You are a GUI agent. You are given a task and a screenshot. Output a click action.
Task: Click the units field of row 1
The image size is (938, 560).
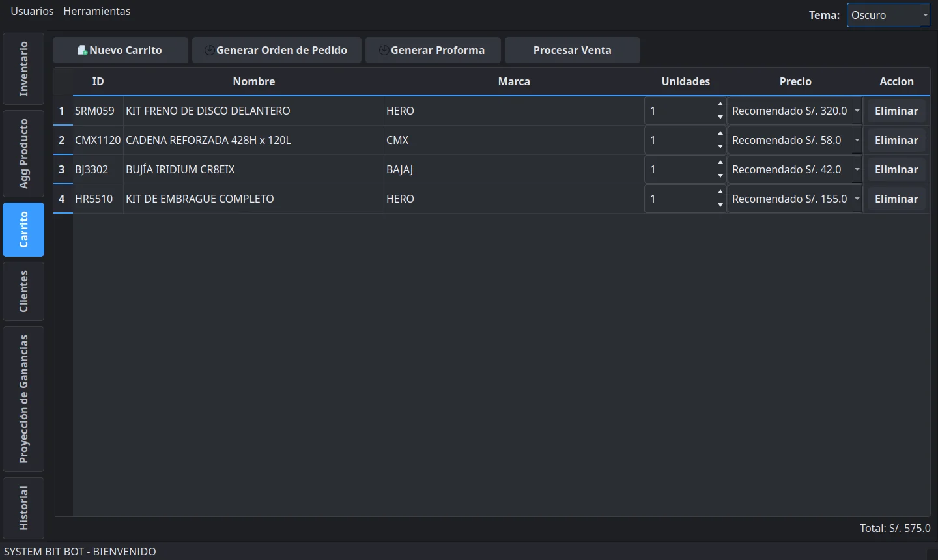679,111
